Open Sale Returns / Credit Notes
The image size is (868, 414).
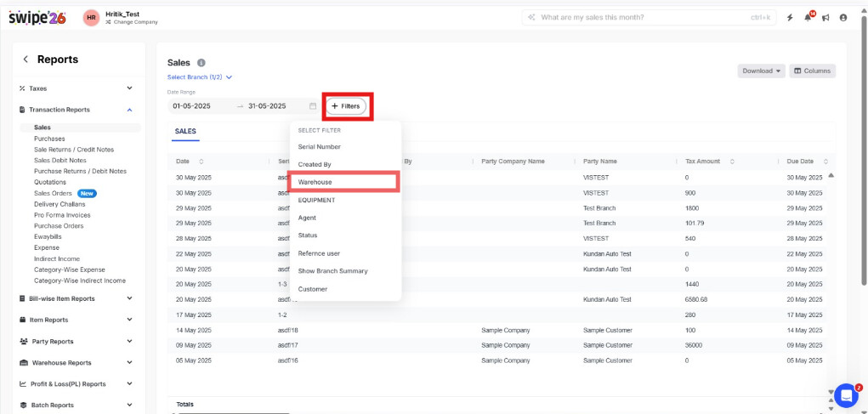74,150
